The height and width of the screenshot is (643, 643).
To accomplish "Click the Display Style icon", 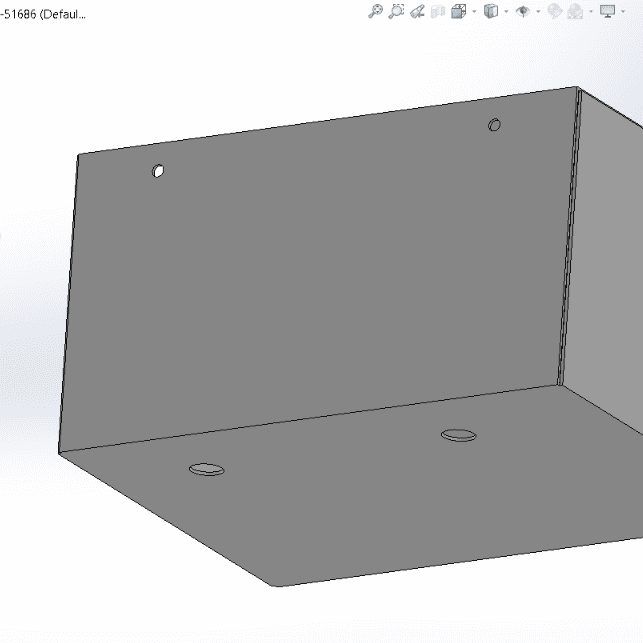I will click(x=490, y=11).
